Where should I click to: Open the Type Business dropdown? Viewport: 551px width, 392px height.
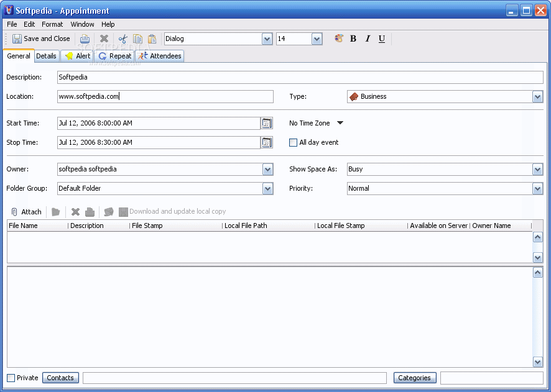pos(538,97)
